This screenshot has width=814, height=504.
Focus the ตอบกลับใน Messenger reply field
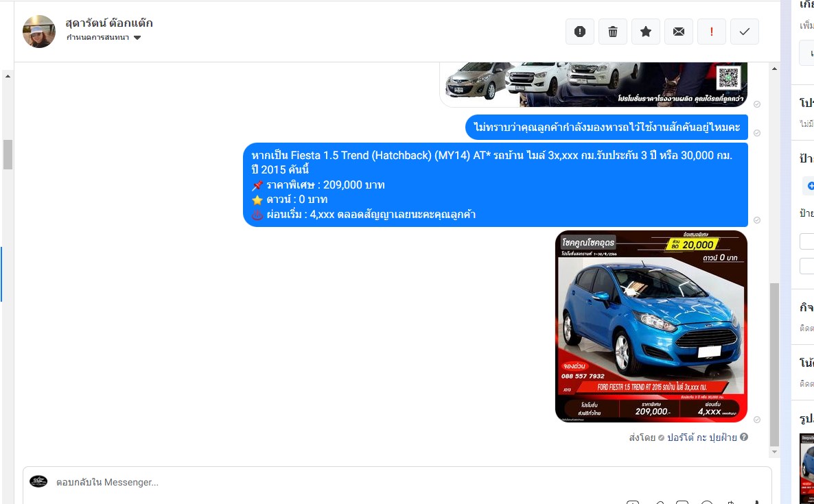[x=397, y=482]
